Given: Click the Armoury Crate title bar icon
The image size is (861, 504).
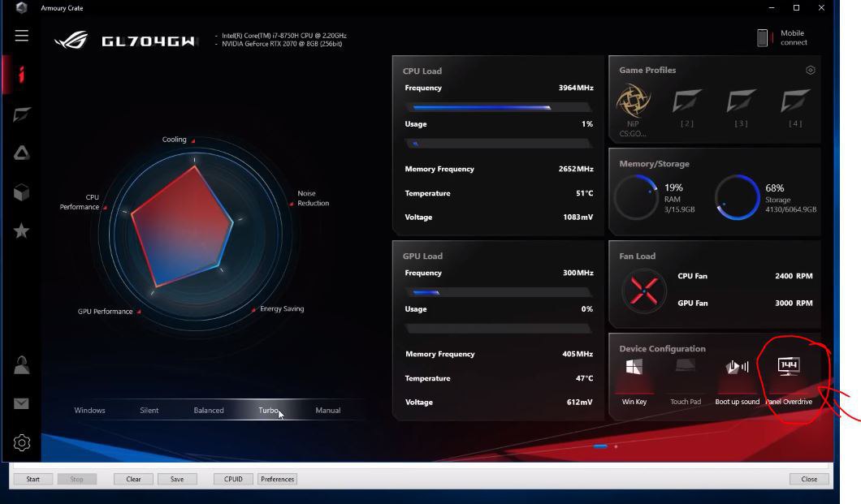Looking at the screenshot, I should pos(21,7).
